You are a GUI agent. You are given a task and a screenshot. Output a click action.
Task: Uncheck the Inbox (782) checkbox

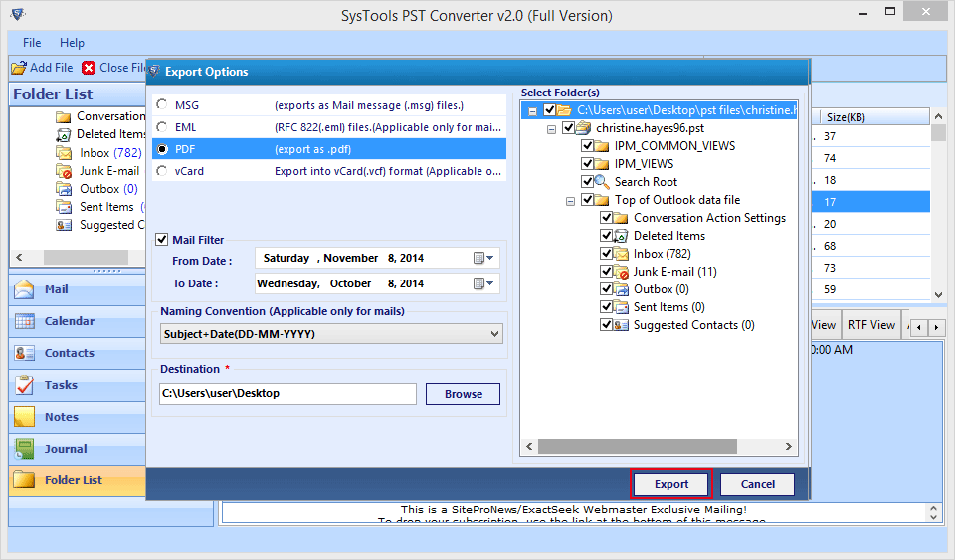[x=606, y=254]
